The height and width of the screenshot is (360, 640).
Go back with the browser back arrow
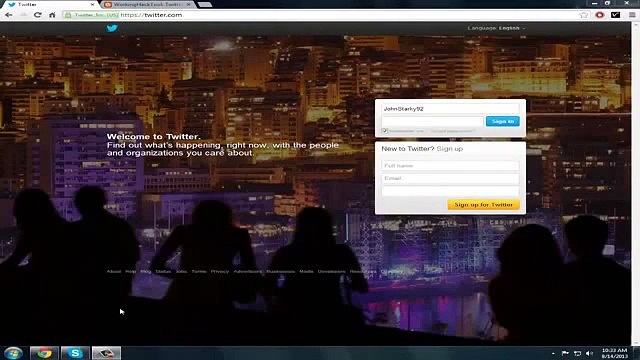coord(9,15)
